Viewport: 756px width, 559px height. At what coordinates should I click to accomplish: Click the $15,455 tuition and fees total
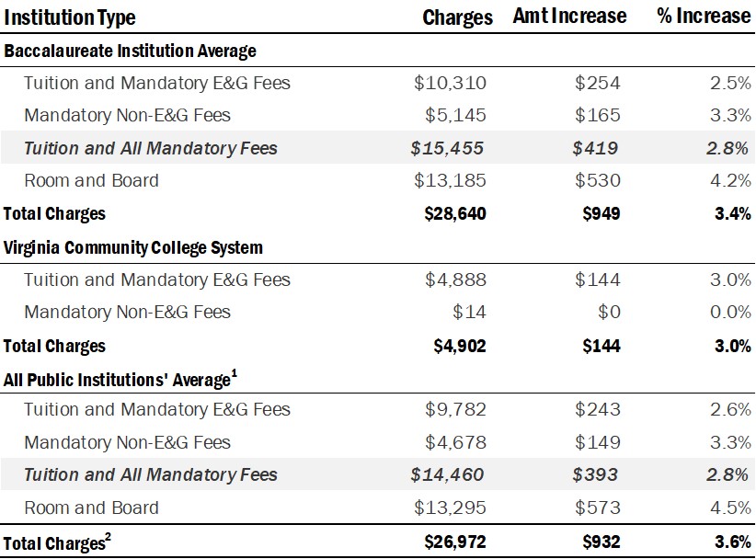click(x=448, y=148)
